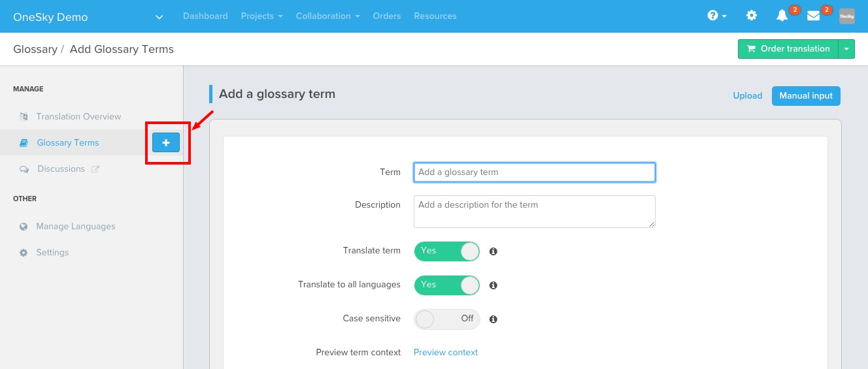Focus the Description text area

tap(535, 212)
